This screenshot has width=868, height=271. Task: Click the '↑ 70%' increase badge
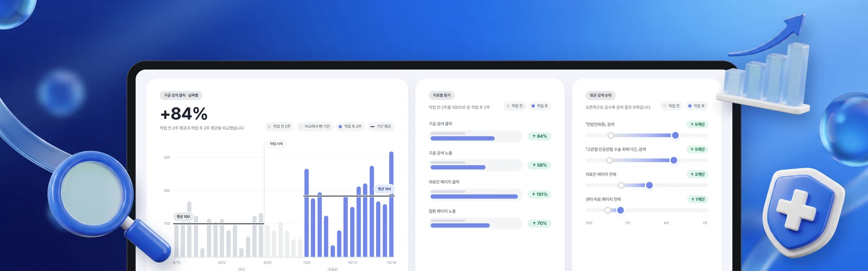point(539,224)
